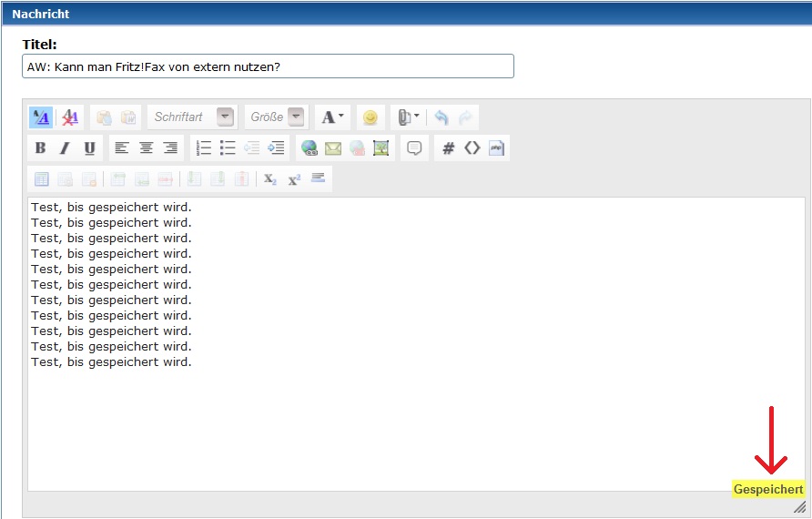Click the greyed-out unlink icon
The width and height of the screenshot is (812, 519).
click(358, 148)
